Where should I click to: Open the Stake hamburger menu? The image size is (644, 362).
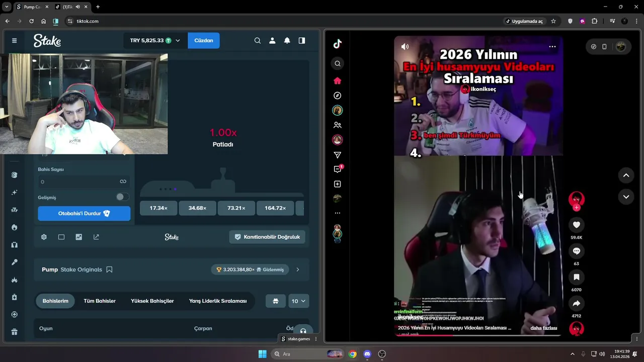click(x=14, y=40)
